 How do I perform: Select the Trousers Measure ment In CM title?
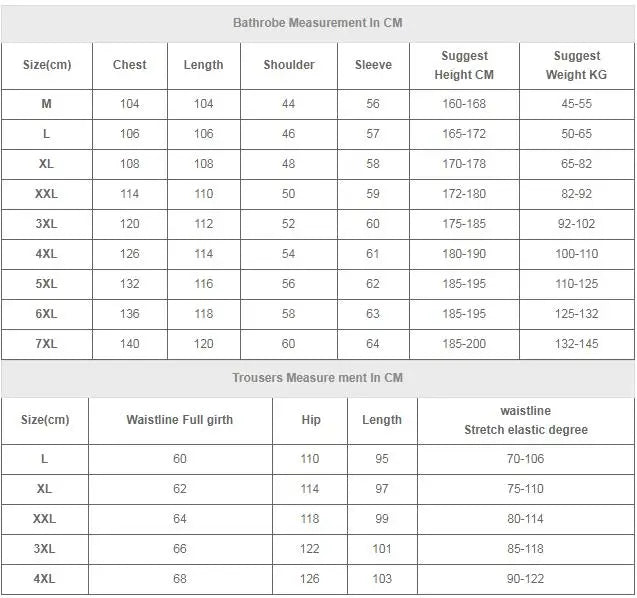pos(318,378)
